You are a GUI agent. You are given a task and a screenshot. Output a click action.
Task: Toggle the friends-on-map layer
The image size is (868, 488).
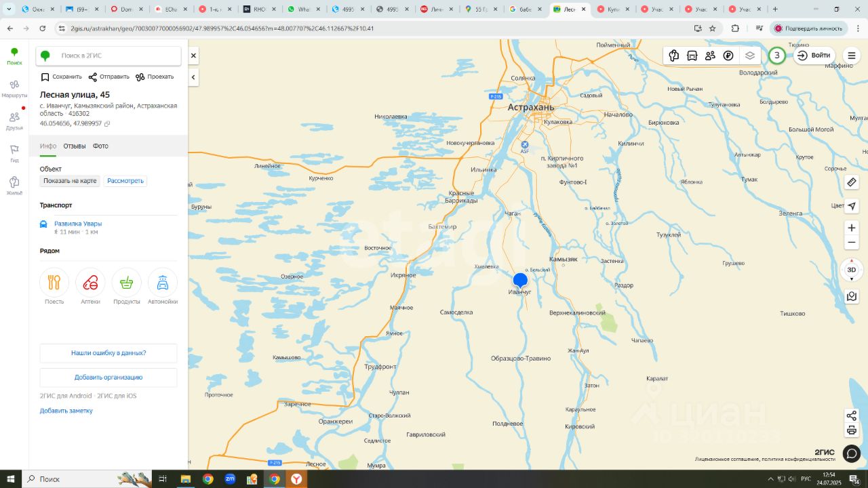click(710, 56)
